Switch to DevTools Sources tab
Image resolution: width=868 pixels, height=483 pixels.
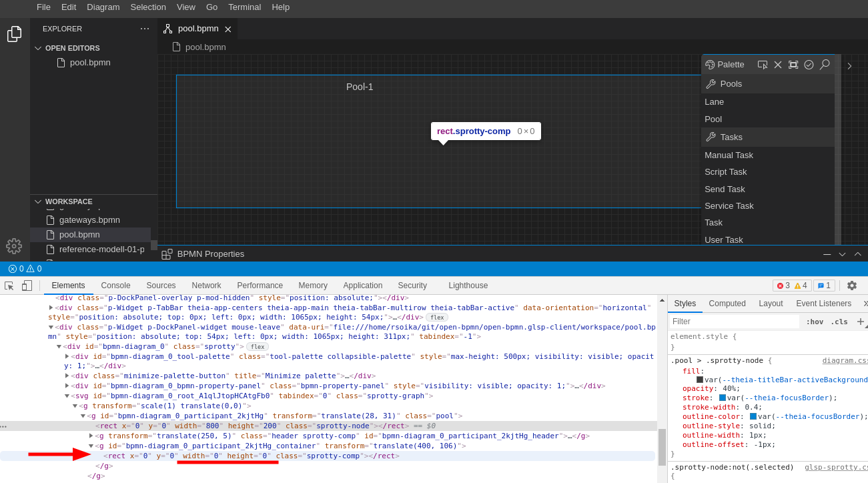click(161, 286)
